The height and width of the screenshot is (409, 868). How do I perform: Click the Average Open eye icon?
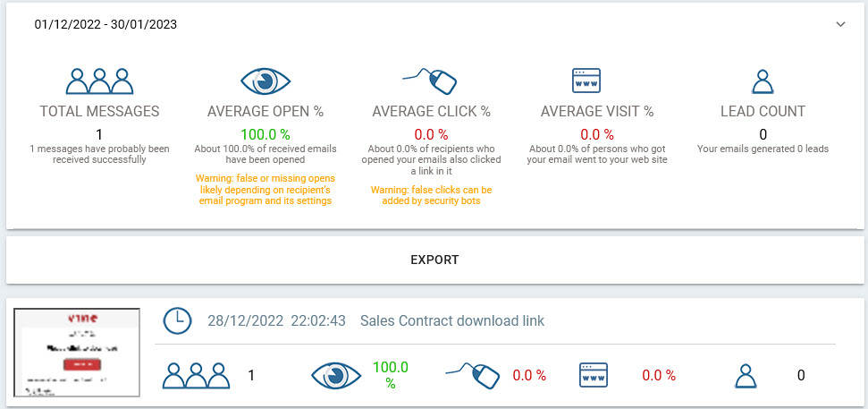click(x=265, y=81)
